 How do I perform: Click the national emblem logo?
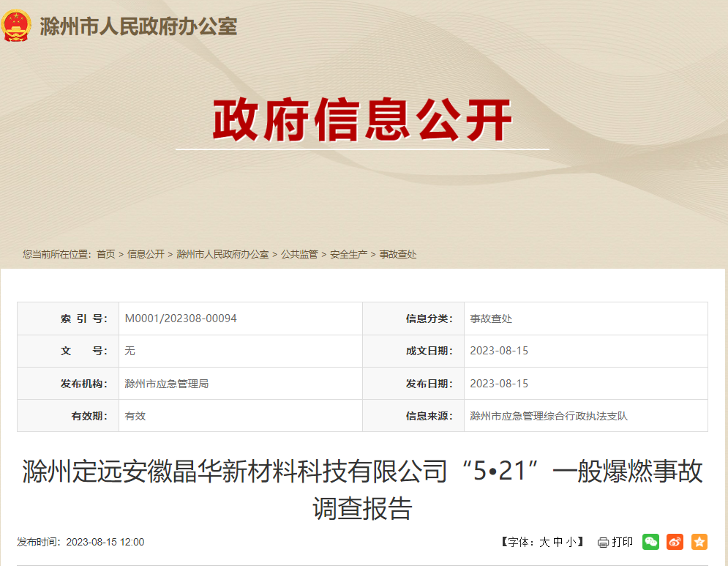pos(16,26)
